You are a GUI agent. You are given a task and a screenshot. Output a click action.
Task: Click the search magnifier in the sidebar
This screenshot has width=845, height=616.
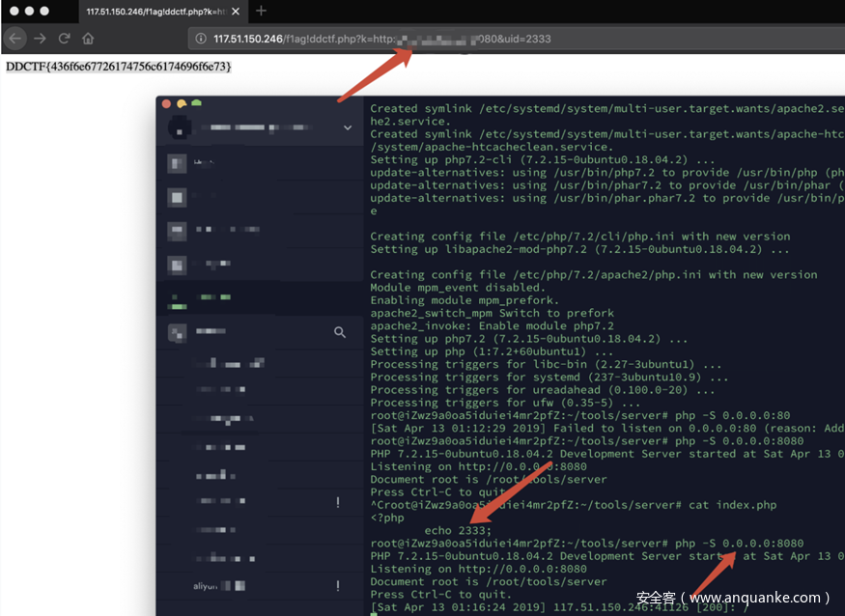340,332
